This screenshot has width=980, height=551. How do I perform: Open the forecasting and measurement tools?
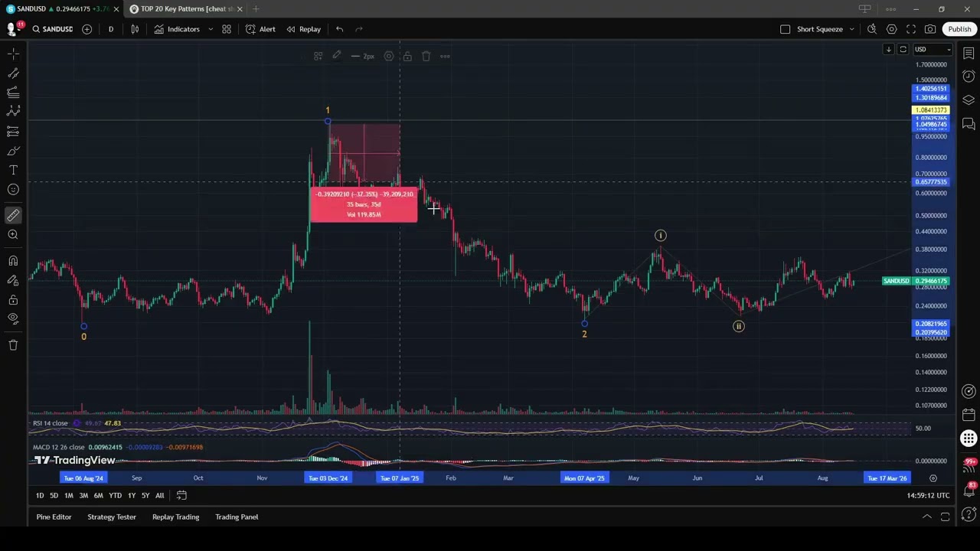13,131
